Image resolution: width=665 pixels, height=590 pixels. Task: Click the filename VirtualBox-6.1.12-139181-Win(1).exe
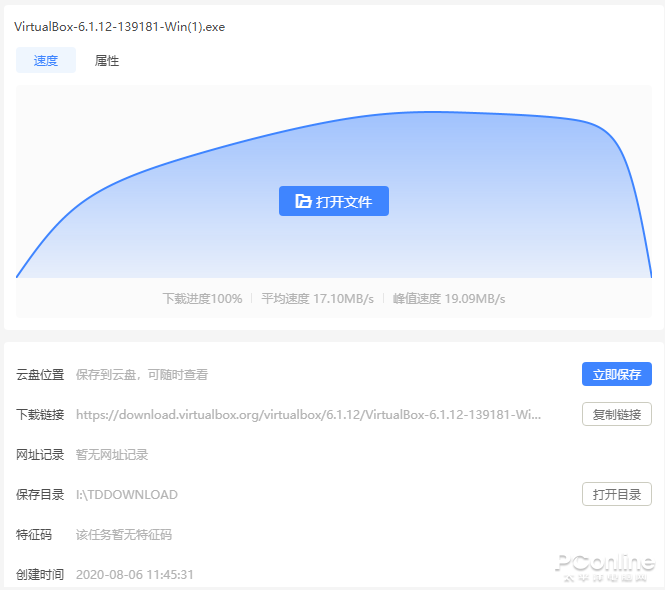pyautogui.click(x=120, y=27)
